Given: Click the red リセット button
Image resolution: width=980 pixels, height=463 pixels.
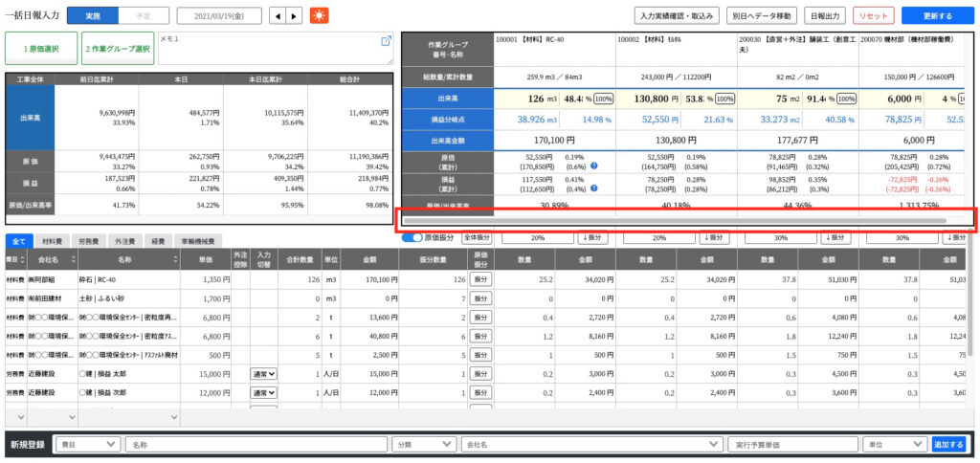Looking at the screenshot, I should point(874,15).
